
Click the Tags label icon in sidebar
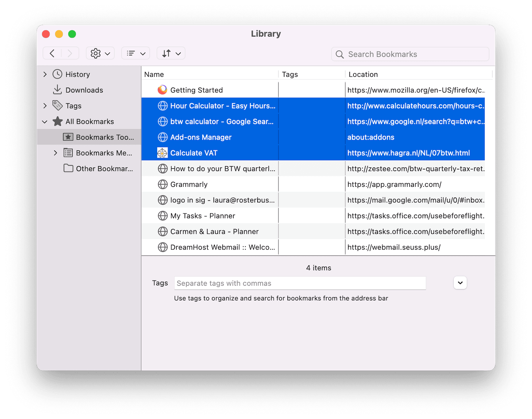click(x=57, y=106)
